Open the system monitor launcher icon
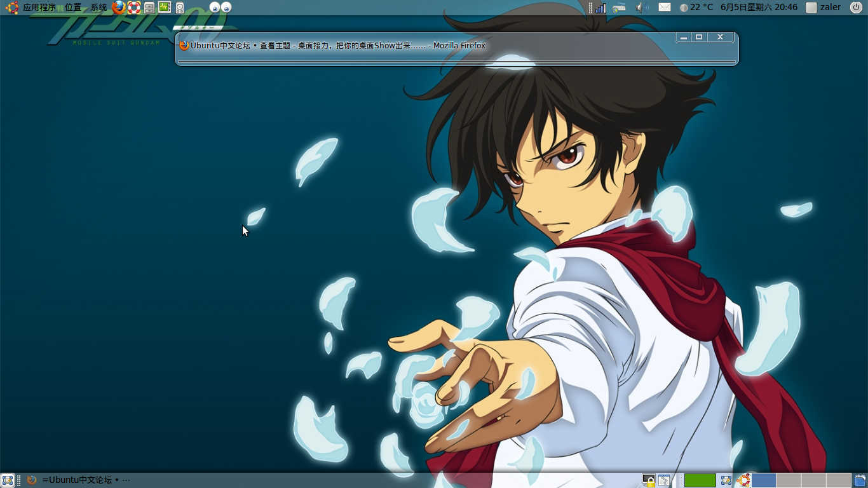This screenshot has height=488, width=868. [x=165, y=8]
